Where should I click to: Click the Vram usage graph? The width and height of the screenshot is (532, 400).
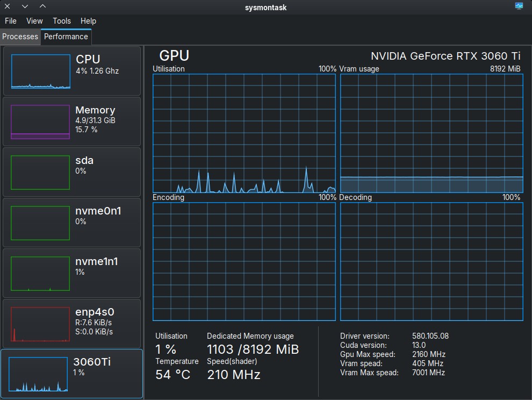(432, 133)
